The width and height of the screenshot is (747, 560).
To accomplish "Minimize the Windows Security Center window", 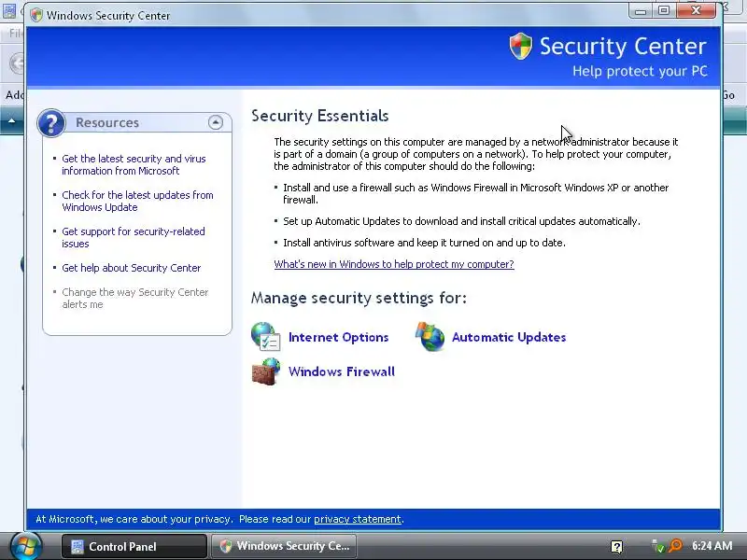I will point(641,10).
